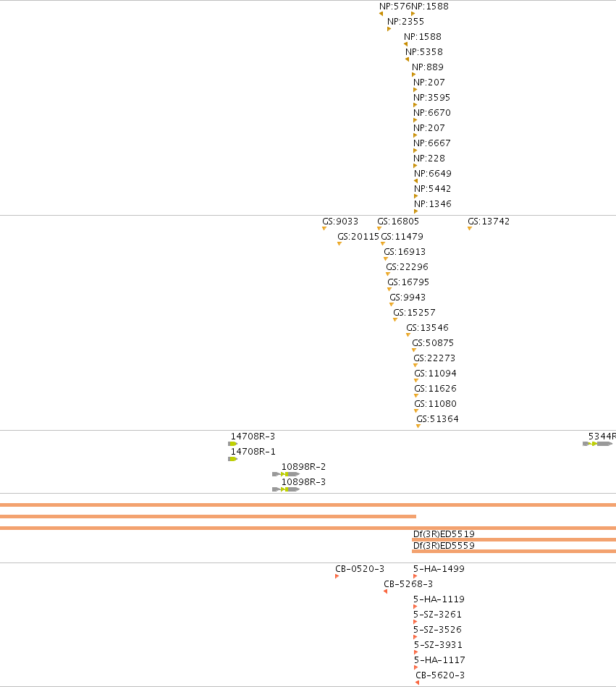616x687 pixels.
Task: Click the GS:20115 triangle marker
Action: (339, 244)
